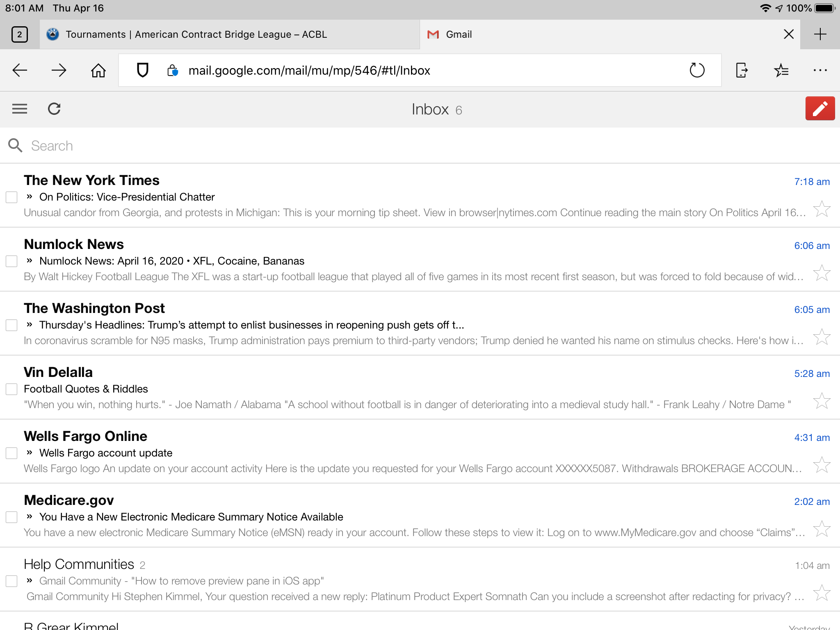Viewport: 840px width, 630px height.
Task: Select the Wells Fargo Online email checkbox
Action: pos(11,453)
